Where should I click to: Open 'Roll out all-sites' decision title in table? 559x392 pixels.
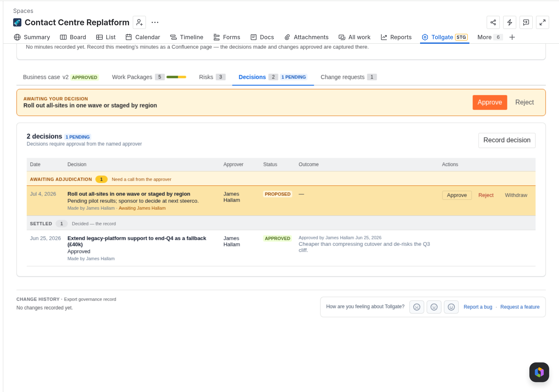click(129, 194)
